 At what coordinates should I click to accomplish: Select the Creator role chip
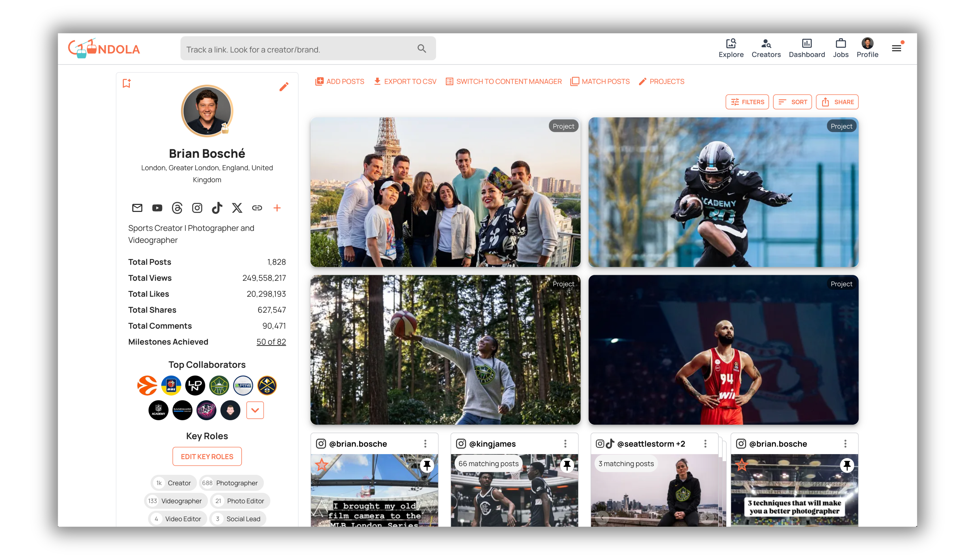pyautogui.click(x=174, y=483)
